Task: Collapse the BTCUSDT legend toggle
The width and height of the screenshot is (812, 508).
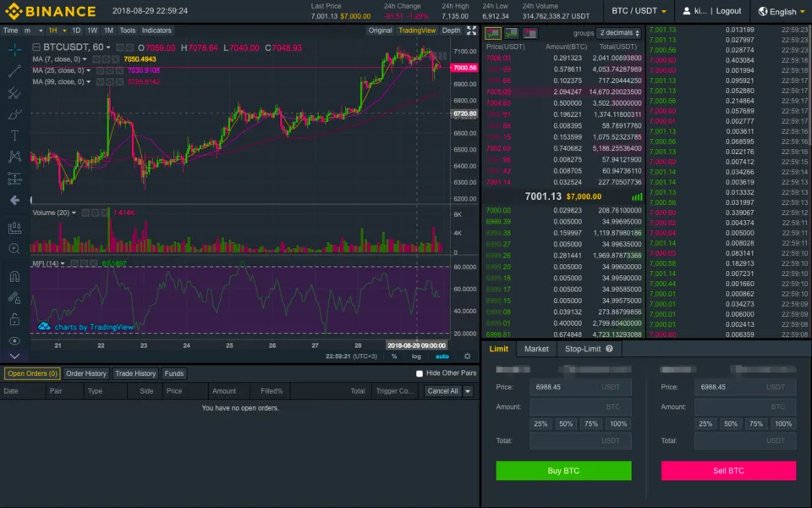Action: click(36, 47)
